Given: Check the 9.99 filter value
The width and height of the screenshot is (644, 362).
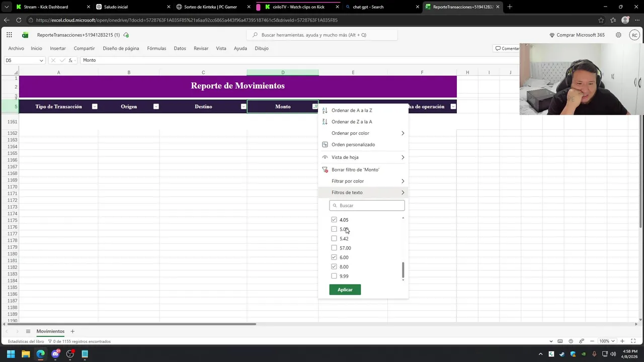Looking at the screenshot, I should click(x=334, y=276).
